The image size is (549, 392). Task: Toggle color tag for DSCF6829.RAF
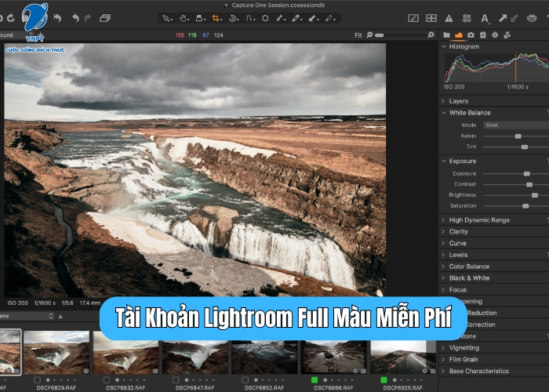coord(37,379)
